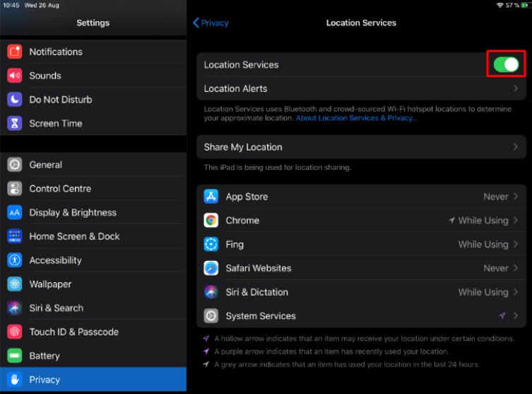Image resolution: width=532 pixels, height=394 pixels.
Task: Open the Location Alerts row
Action: pos(361,88)
